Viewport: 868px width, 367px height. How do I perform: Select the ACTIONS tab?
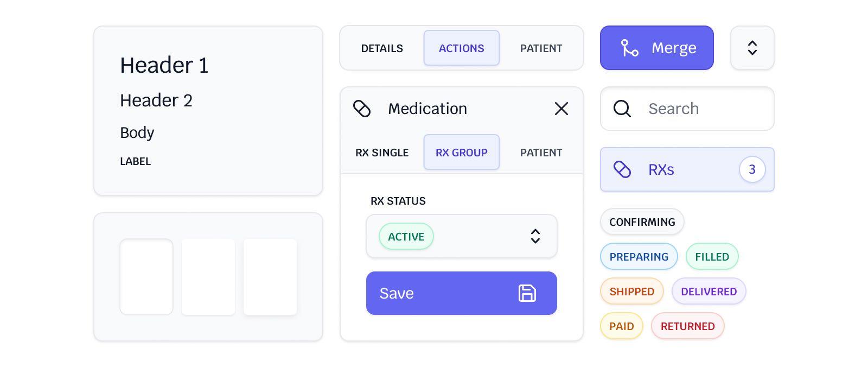pyautogui.click(x=461, y=48)
